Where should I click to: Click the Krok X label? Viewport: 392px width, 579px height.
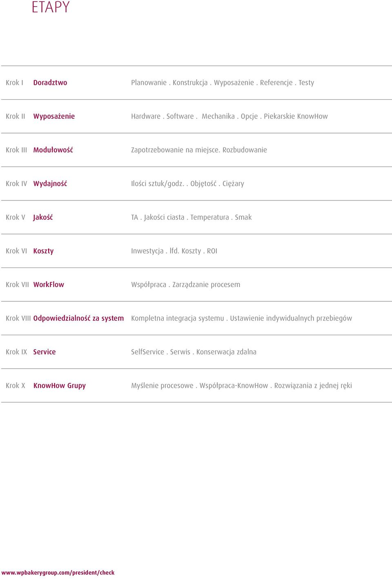(x=16, y=385)
